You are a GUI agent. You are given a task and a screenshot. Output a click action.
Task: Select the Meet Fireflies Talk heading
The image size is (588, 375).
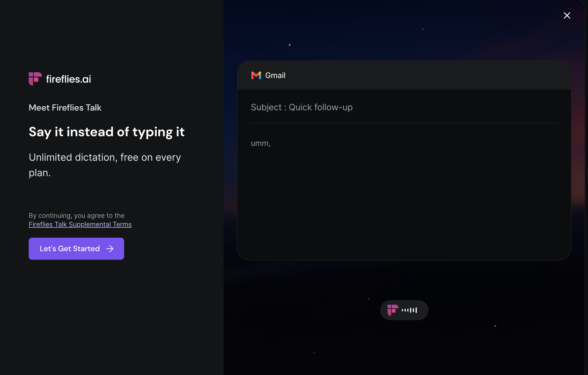(x=65, y=108)
